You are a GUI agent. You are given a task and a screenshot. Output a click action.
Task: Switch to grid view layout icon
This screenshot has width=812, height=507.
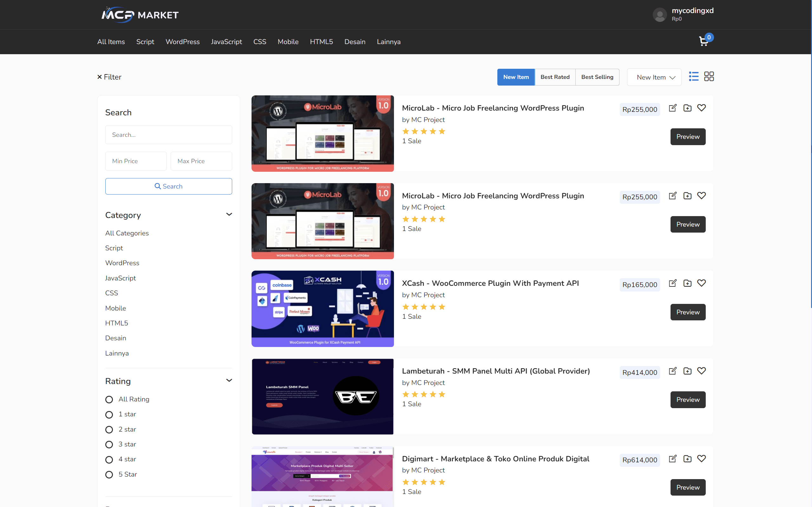[709, 76]
